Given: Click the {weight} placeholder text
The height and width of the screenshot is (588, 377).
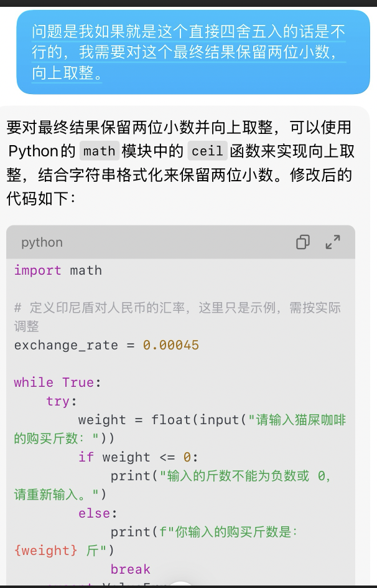Looking at the screenshot, I should click(x=46, y=551).
